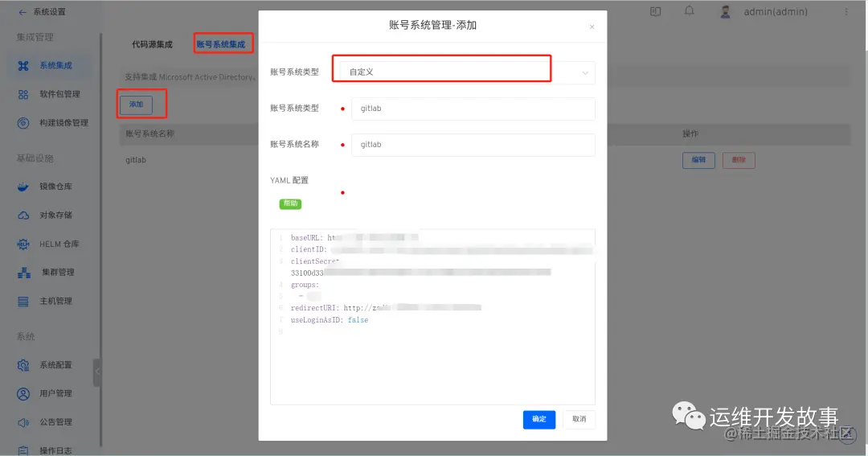Select 镜像仓库 menu item text
Viewport: 868px width, 456px height.
(56, 187)
